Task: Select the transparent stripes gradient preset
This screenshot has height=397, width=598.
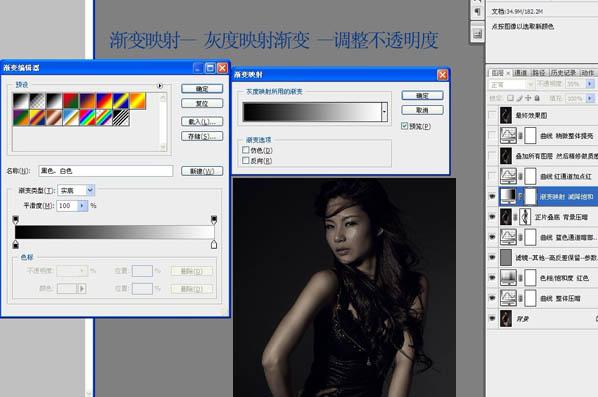Action: click(x=121, y=118)
